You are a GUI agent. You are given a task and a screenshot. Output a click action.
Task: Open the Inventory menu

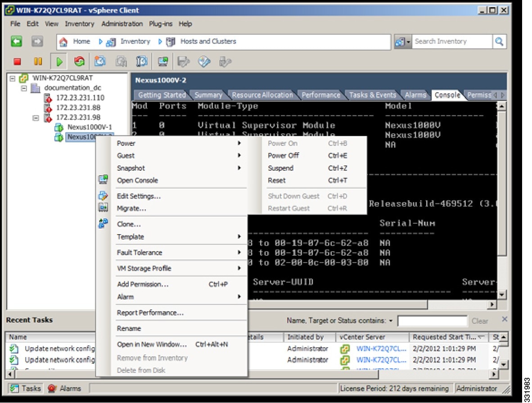click(x=80, y=24)
